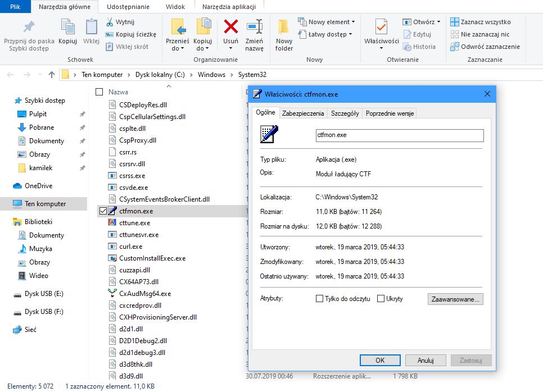
Task: Click the cttune.exe file icon in the list
Action: [x=112, y=222]
